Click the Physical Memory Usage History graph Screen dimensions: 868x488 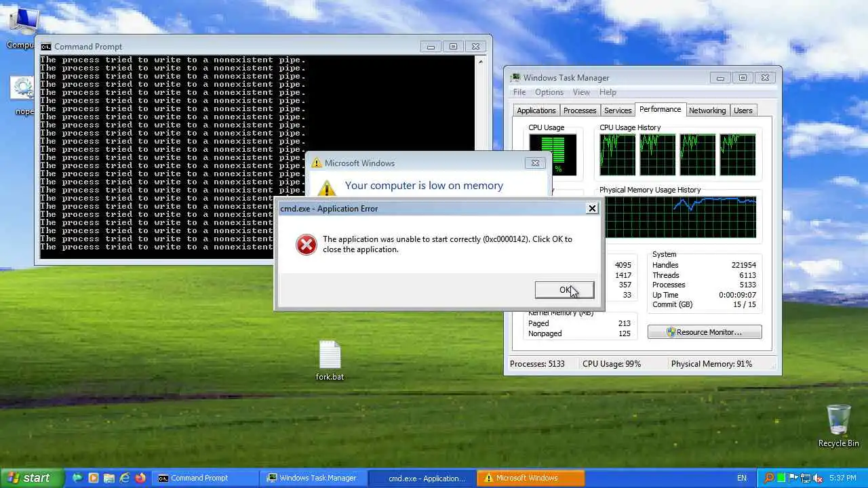(x=680, y=217)
